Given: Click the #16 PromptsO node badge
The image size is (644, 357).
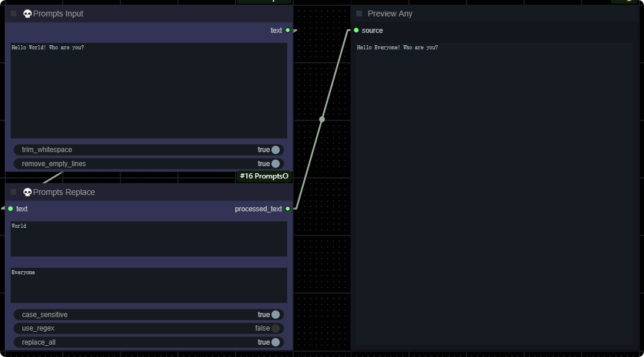Looking at the screenshot, I should click(264, 176).
